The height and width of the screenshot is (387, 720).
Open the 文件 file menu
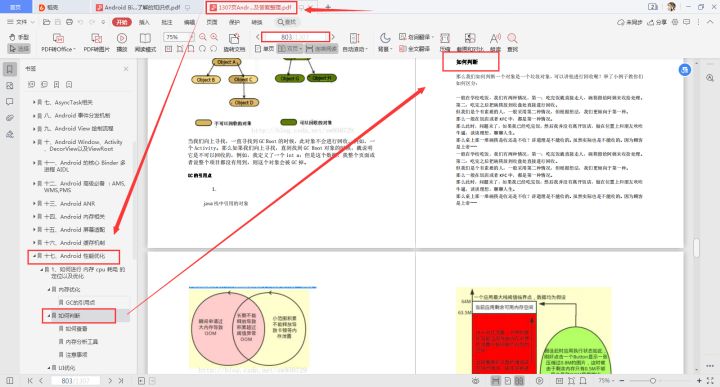(21, 22)
